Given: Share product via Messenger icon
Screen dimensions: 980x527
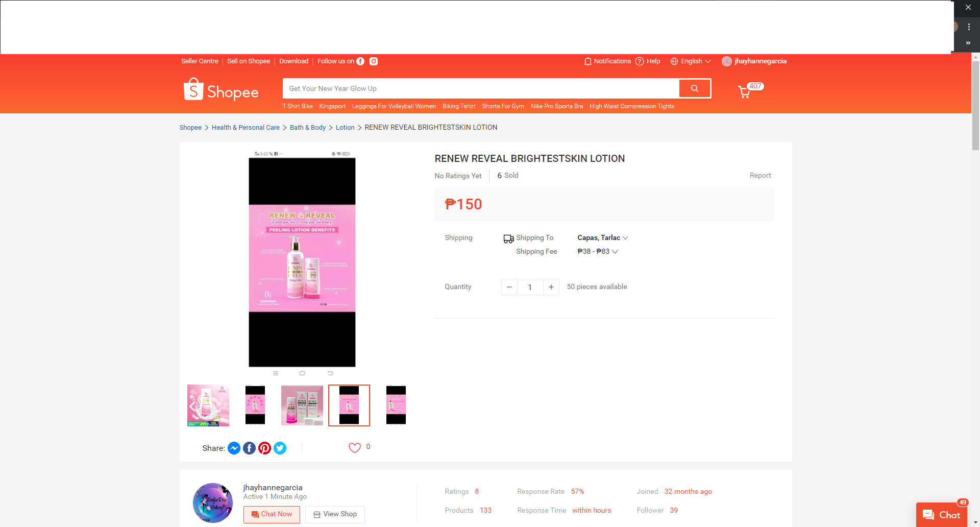Looking at the screenshot, I should click(x=234, y=448).
